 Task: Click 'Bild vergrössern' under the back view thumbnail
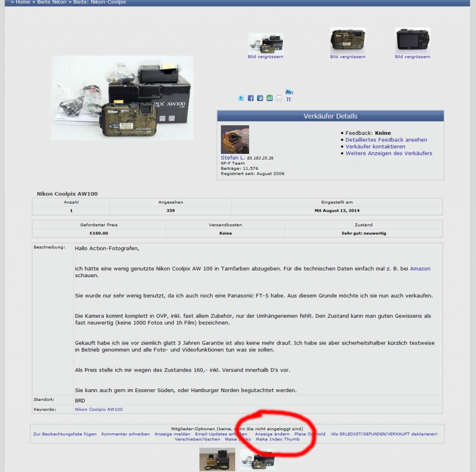[412, 57]
